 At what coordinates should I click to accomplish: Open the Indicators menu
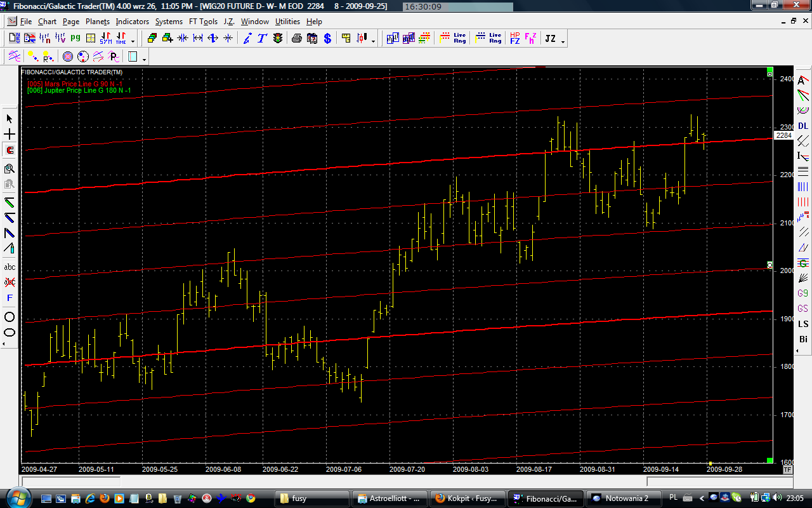click(132, 21)
